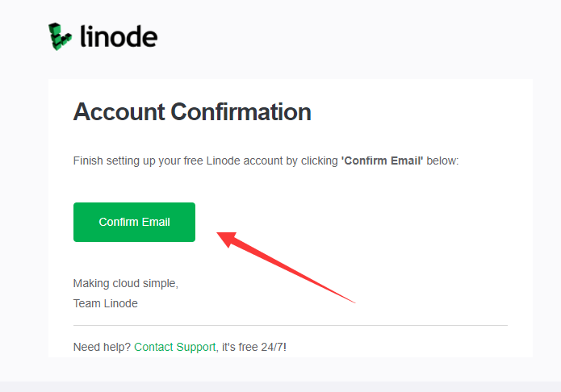This screenshot has width=561, height=392.
Task: Click the "it's free 24/7!" text
Action: [x=254, y=347]
